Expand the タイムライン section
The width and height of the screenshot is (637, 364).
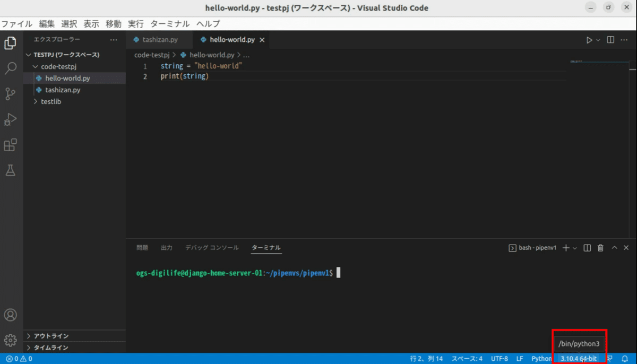pos(74,348)
